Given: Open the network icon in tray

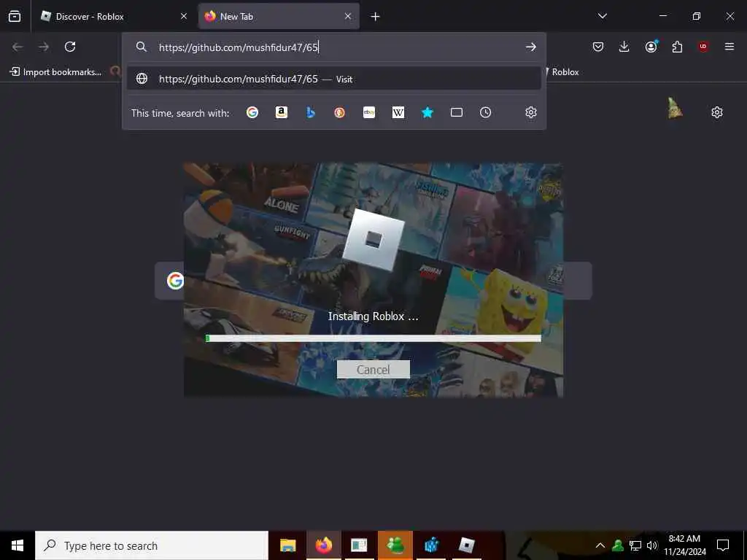Looking at the screenshot, I should coord(635,545).
